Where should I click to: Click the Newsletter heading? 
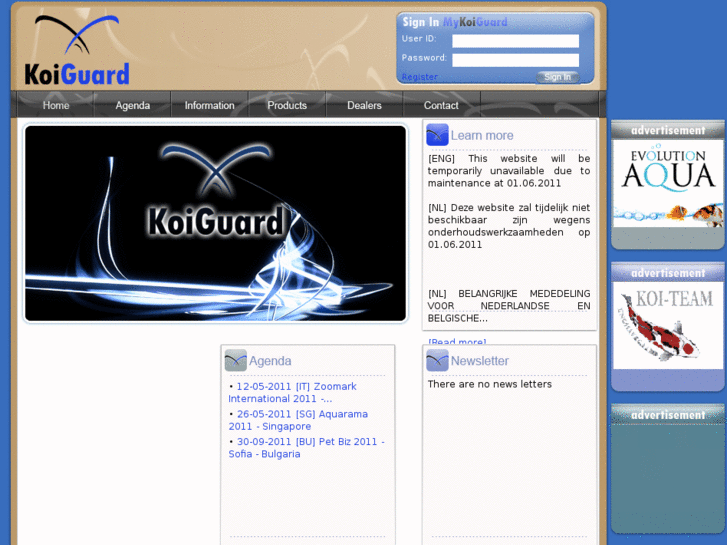(x=480, y=361)
